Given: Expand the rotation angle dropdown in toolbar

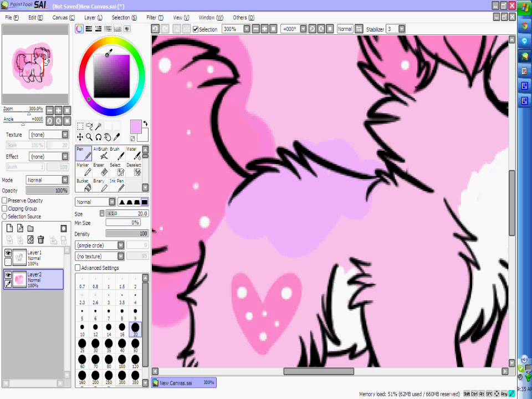Looking at the screenshot, I should click(303, 29).
